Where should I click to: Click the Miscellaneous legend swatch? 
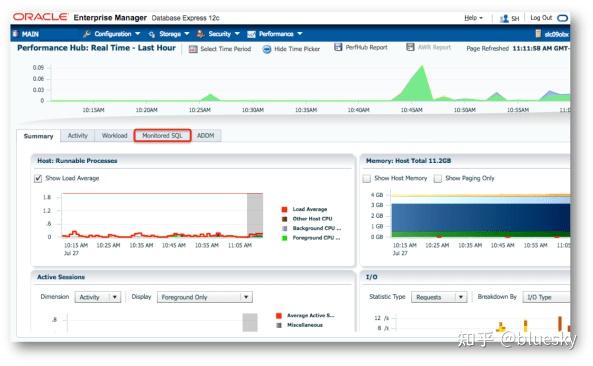tap(279, 325)
